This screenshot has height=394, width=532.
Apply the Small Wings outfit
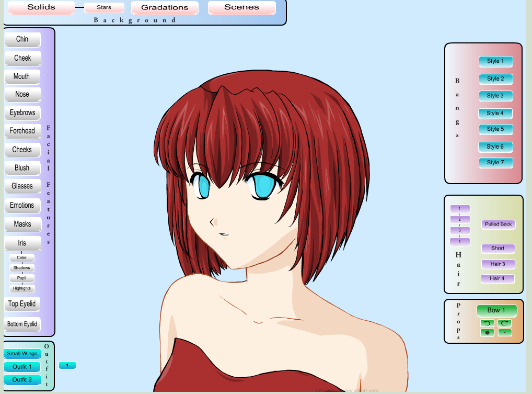(x=22, y=354)
